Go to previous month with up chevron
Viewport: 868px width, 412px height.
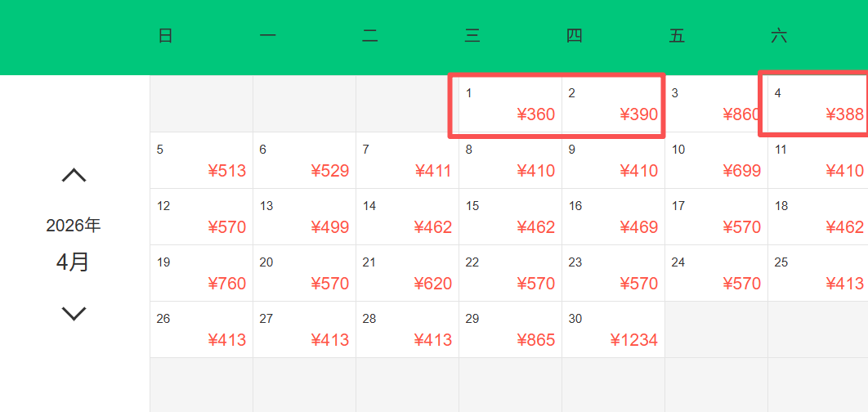point(74,176)
